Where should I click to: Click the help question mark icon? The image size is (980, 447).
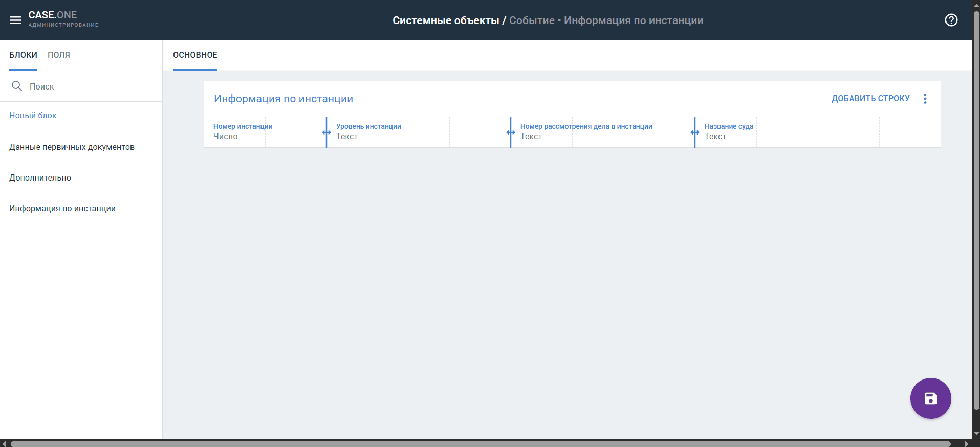(951, 20)
